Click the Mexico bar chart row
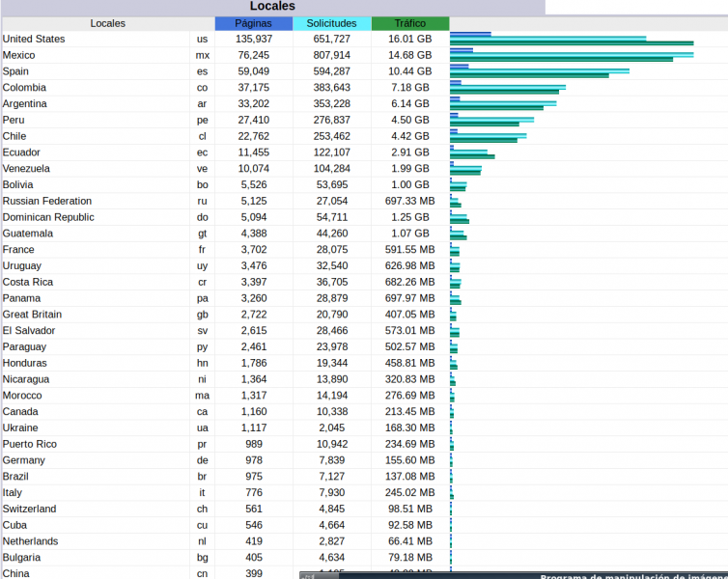728x579 pixels. pos(571,56)
